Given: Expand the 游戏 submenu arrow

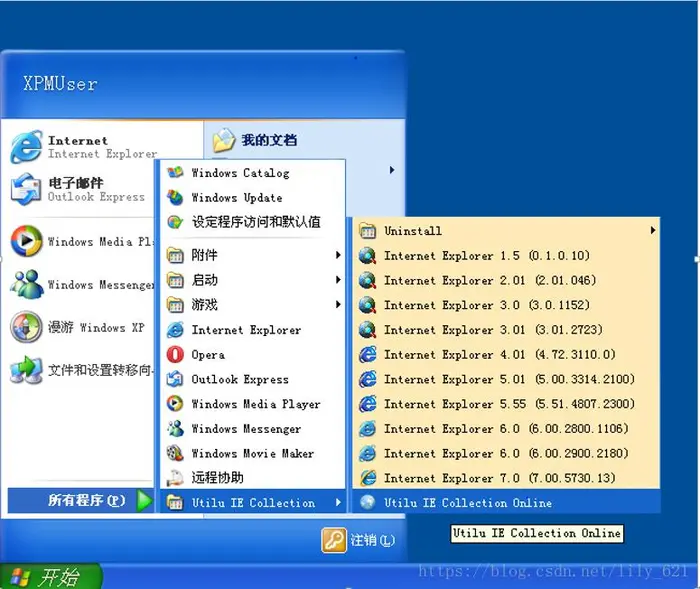Looking at the screenshot, I should coord(338,305).
